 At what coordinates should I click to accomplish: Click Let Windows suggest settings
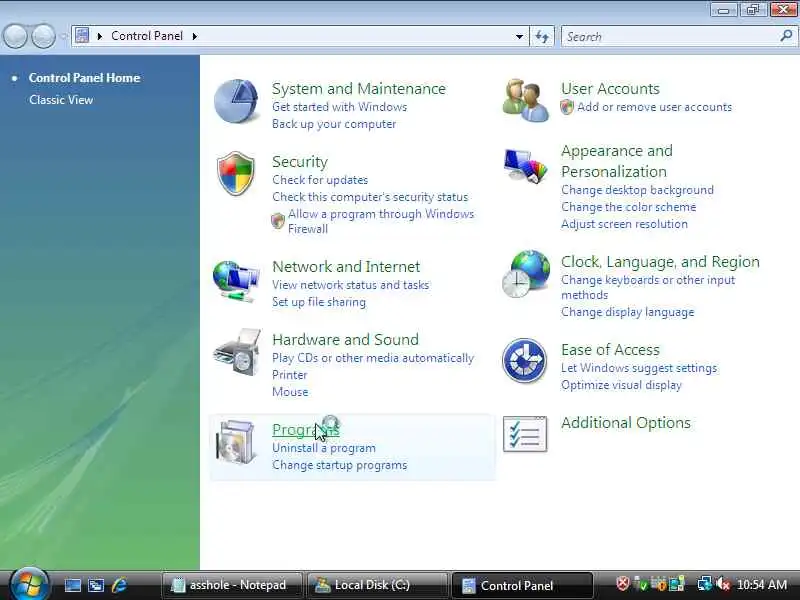point(639,368)
